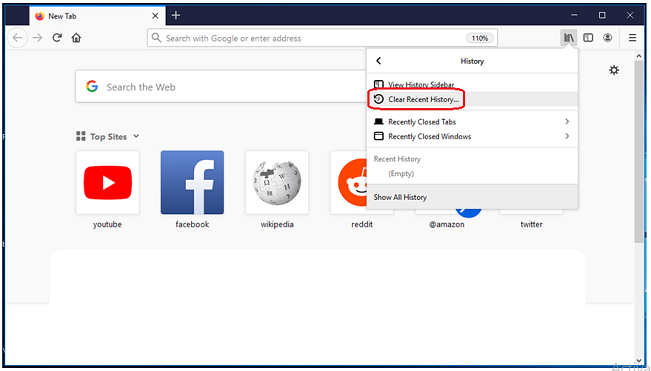
Task: Click the magnifier icon in address bar
Action: pos(156,38)
